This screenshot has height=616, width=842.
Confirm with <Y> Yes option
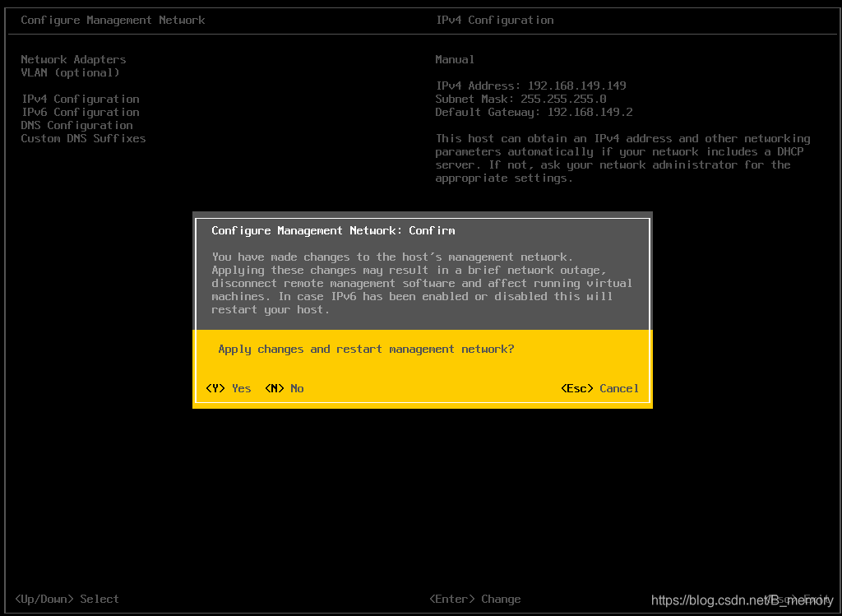229,388
